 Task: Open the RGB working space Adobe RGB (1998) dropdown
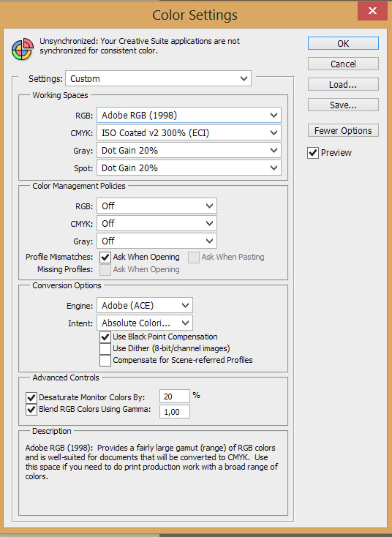(x=189, y=115)
